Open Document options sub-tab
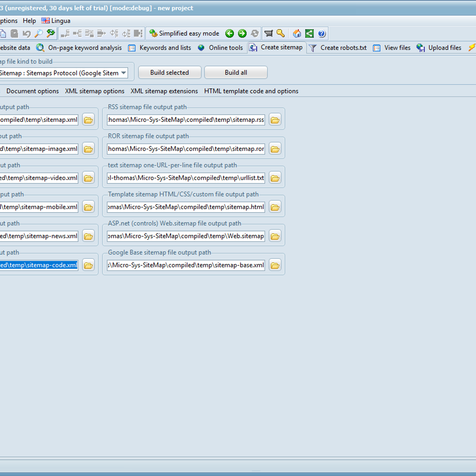Screen dimensions: 476x476 tap(32, 91)
